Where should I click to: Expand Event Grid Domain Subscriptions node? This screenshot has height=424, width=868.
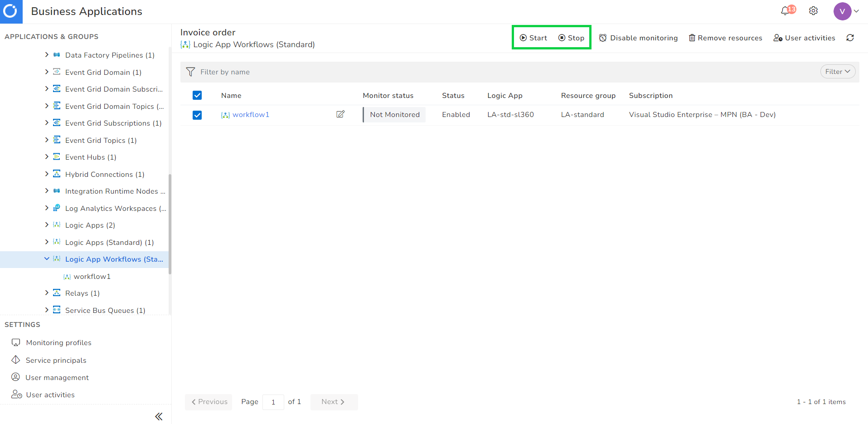coord(47,88)
